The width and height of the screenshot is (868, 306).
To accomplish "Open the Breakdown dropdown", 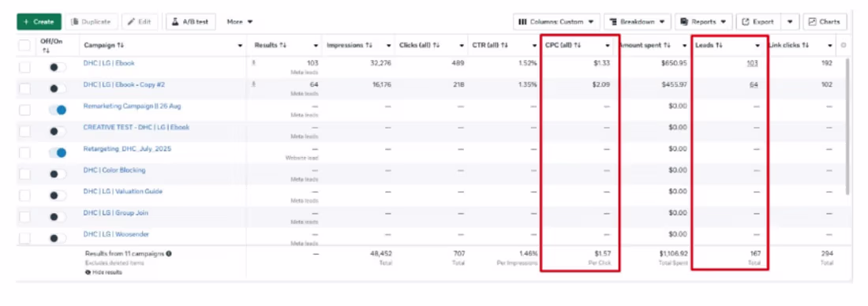I will click(x=638, y=21).
